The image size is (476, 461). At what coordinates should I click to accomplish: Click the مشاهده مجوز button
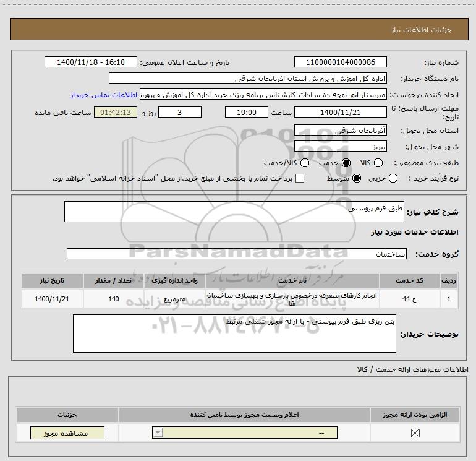tap(67, 433)
